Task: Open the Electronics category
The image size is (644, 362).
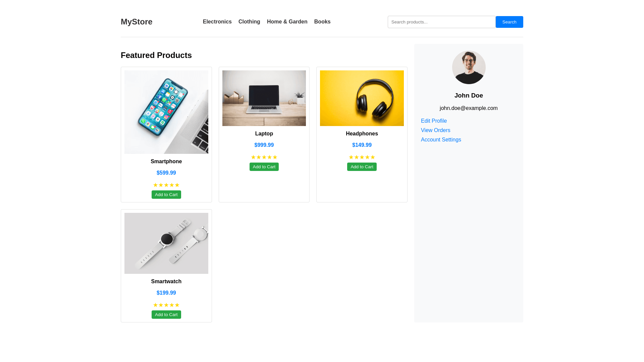Action: click(217, 22)
